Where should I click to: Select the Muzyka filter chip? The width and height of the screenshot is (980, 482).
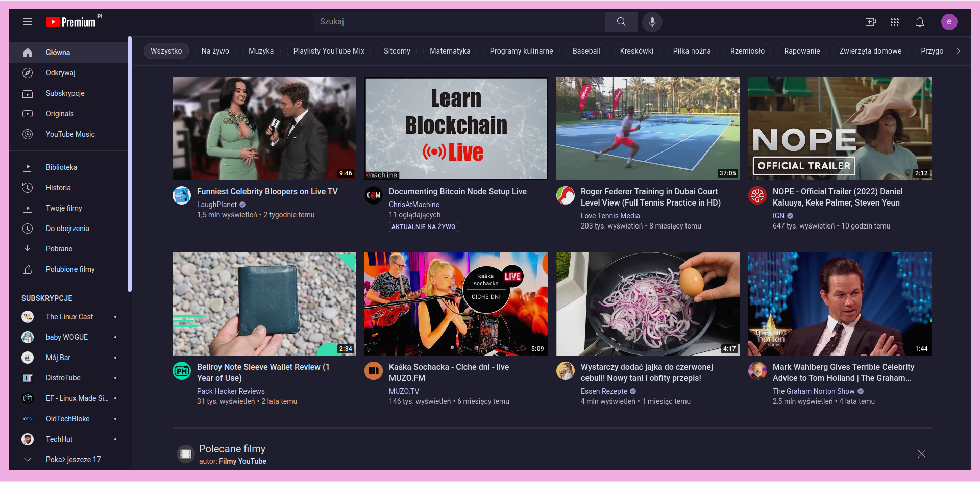point(261,51)
